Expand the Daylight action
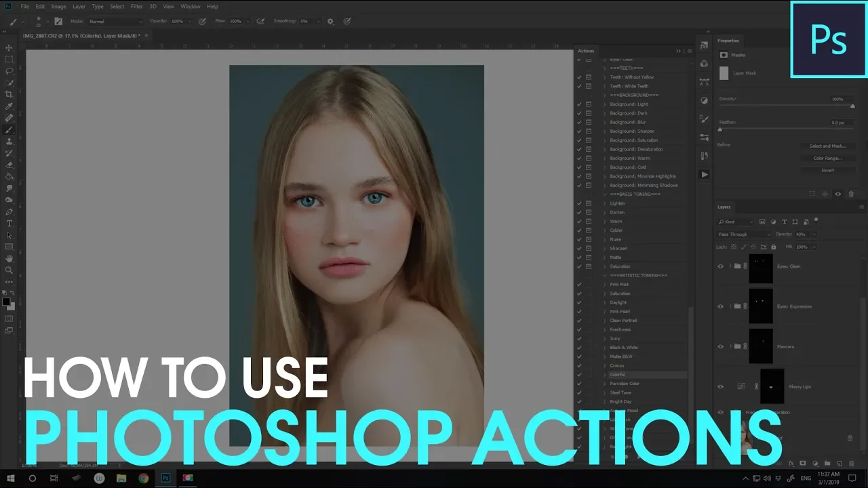 pos(605,302)
